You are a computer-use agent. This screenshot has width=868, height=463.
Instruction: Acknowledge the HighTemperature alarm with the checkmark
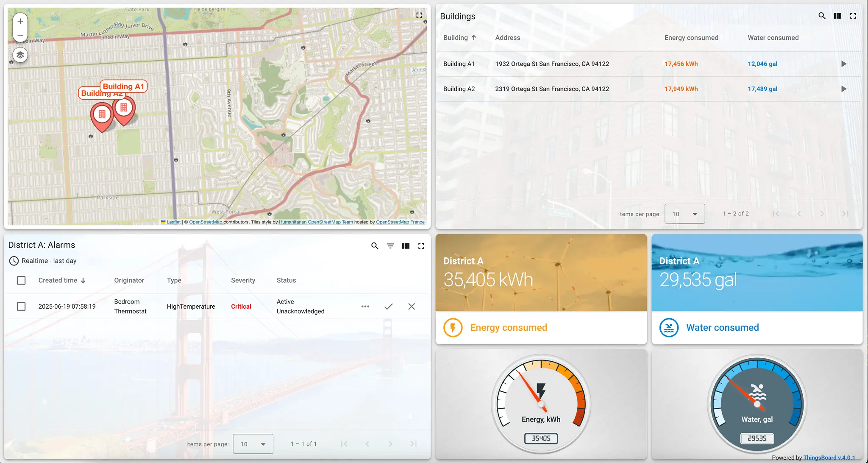pyautogui.click(x=388, y=306)
